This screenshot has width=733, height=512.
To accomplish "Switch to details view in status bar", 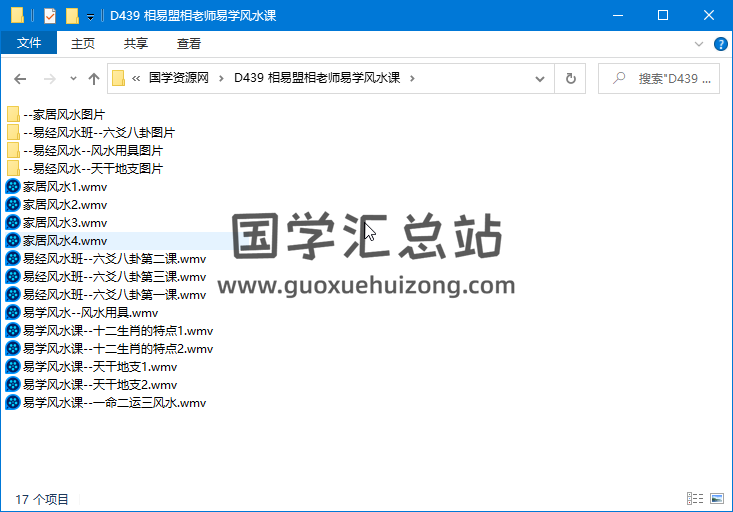I will (695, 498).
